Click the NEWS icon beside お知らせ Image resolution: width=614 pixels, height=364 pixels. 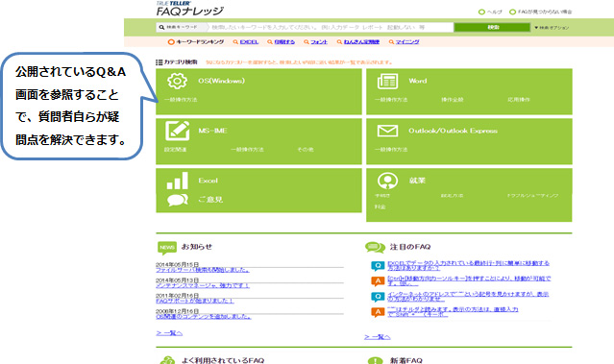pos(167,248)
